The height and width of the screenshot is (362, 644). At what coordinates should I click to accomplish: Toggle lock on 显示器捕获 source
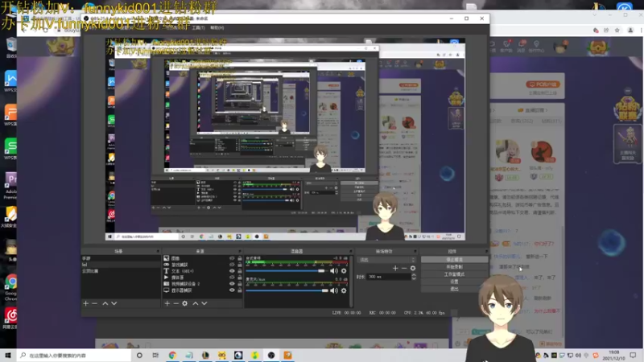(240, 290)
